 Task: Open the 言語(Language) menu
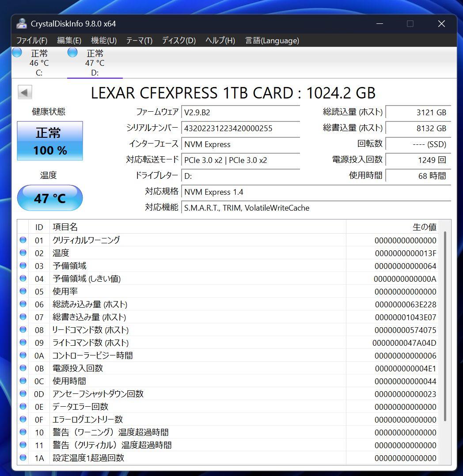pyautogui.click(x=272, y=40)
